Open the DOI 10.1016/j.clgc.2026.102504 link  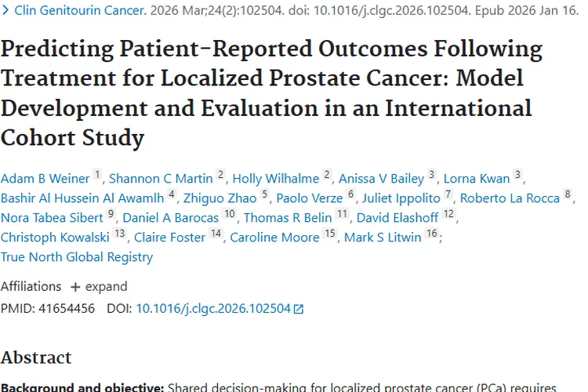[213, 309]
